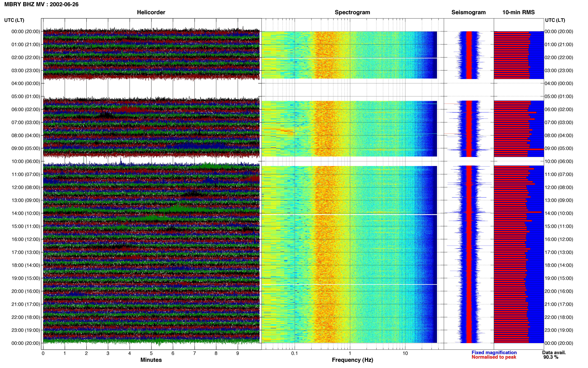The image size is (588, 368).
Task: Click the UTC (LT) header beside the RMS panel
Action: 555,20
